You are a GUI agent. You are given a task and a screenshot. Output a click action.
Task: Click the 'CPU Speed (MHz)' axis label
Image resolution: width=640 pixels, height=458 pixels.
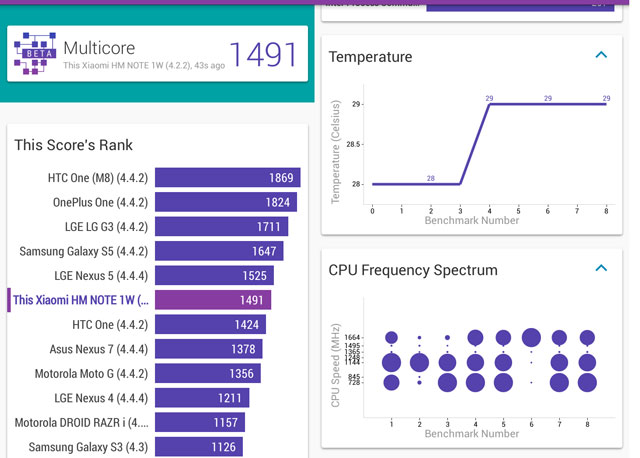pos(335,365)
